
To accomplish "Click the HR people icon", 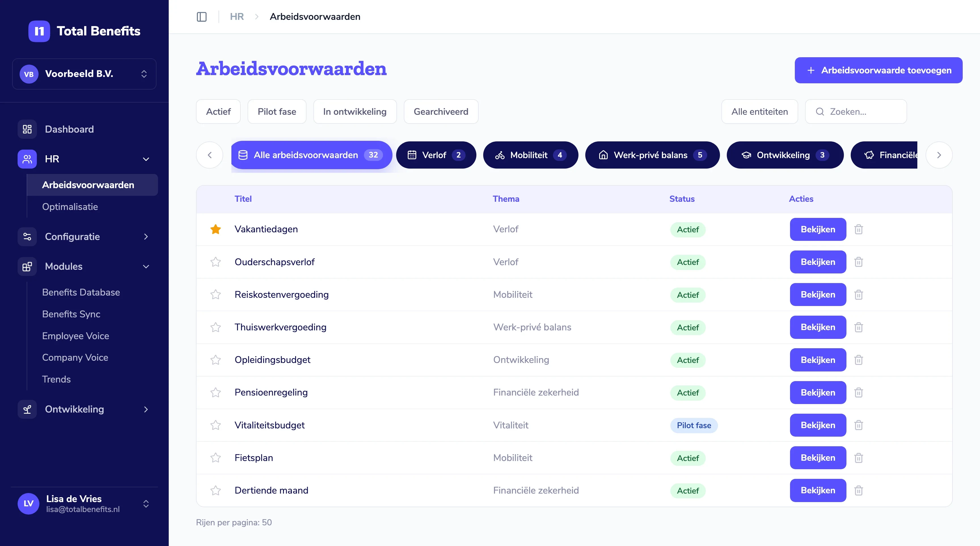I will tap(27, 159).
